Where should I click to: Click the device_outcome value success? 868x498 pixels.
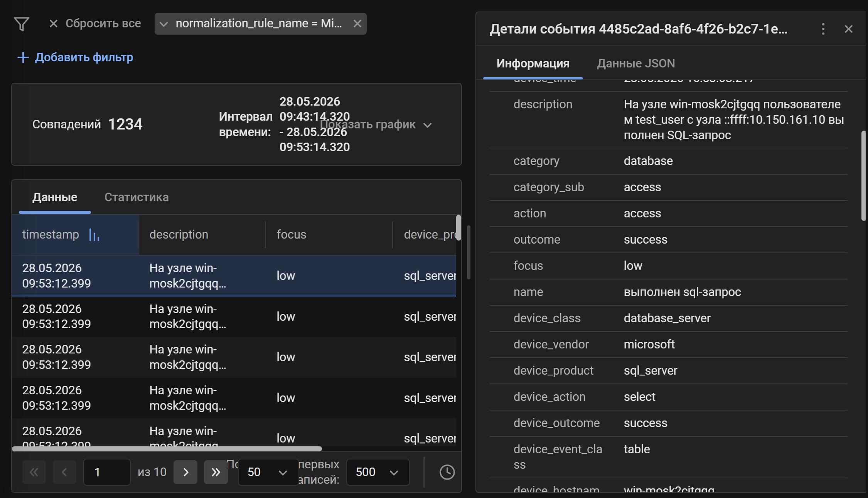pyautogui.click(x=646, y=423)
